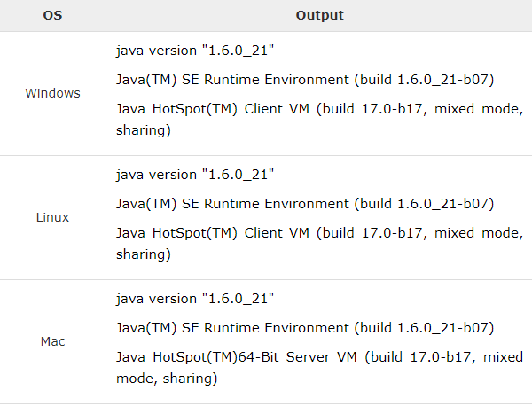The image size is (532, 406).
Task: Select the Mac row label
Action: (52, 341)
